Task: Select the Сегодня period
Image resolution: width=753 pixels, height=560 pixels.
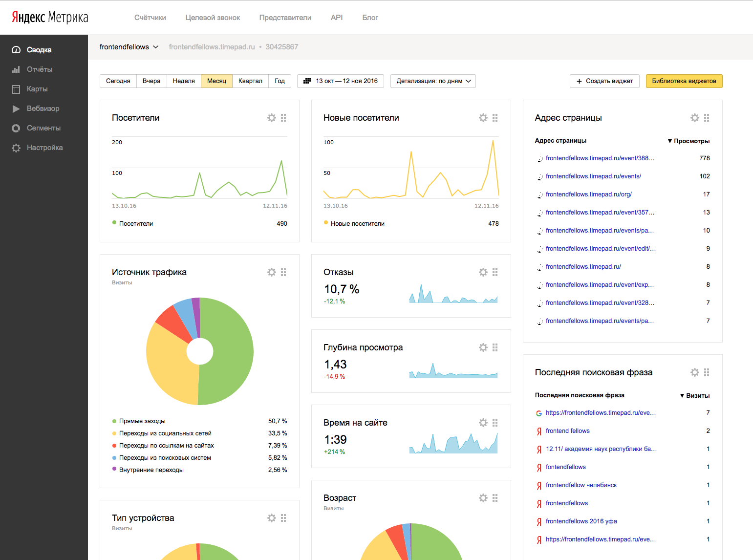Action: pyautogui.click(x=118, y=81)
